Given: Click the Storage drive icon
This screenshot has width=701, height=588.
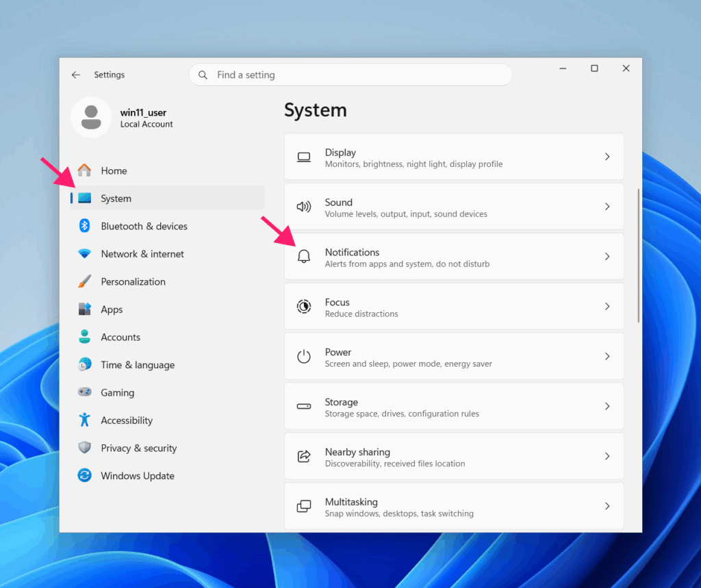Looking at the screenshot, I should tap(303, 406).
